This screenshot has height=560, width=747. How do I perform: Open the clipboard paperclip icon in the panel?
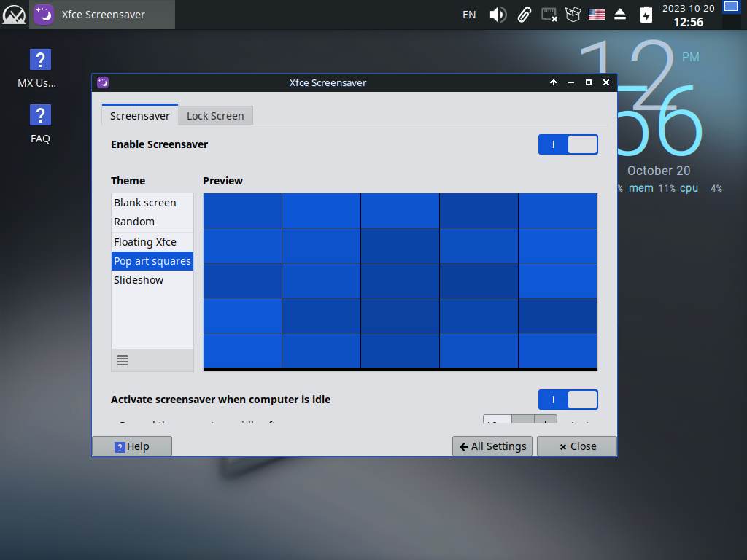point(524,15)
